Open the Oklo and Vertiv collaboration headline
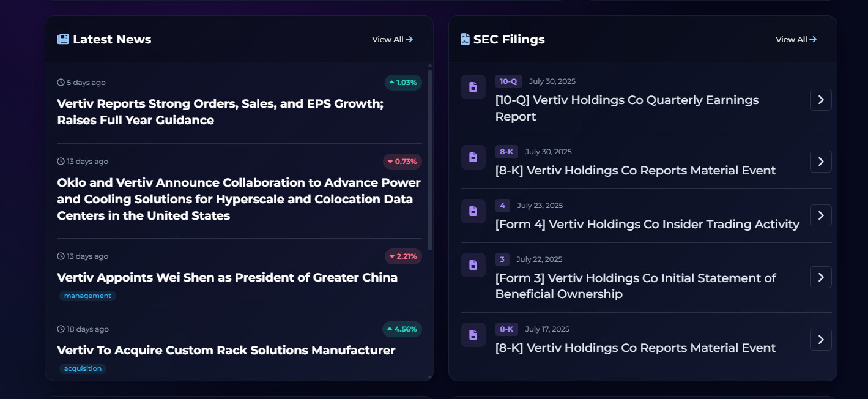The height and width of the screenshot is (399, 868). tap(239, 199)
